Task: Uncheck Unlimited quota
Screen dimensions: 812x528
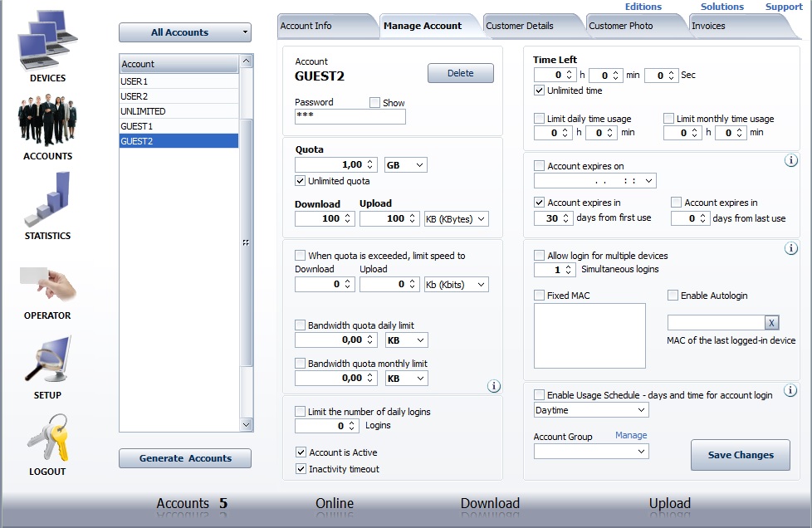Action: [300, 181]
